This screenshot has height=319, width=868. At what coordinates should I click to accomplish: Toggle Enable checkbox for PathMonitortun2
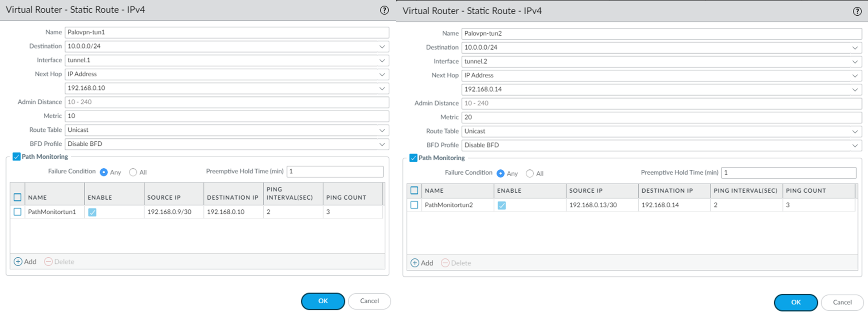tap(502, 205)
